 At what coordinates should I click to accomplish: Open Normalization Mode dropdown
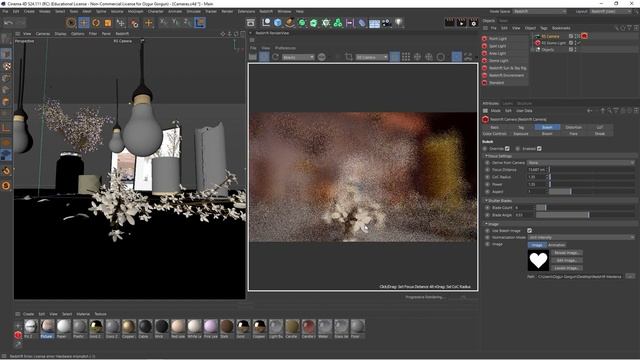click(x=581, y=237)
